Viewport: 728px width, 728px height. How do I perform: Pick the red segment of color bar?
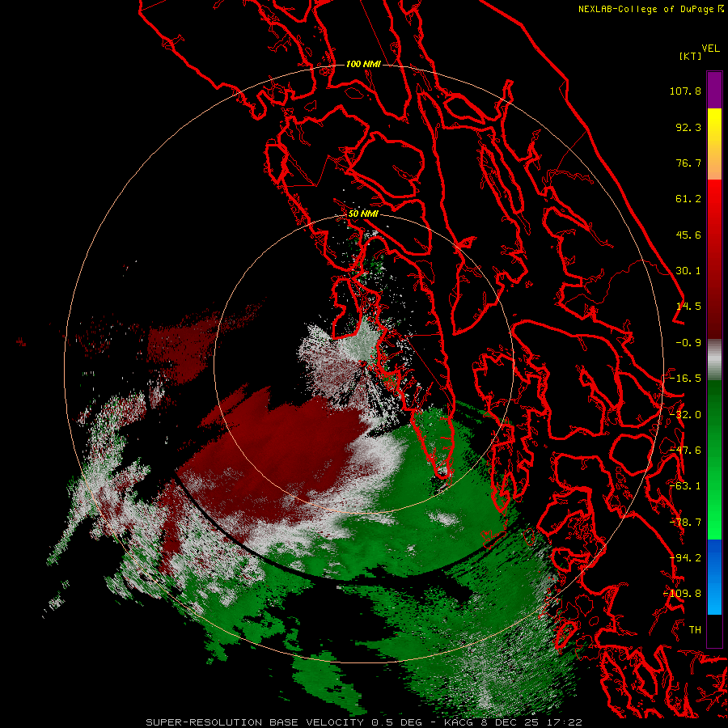point(714,259)
